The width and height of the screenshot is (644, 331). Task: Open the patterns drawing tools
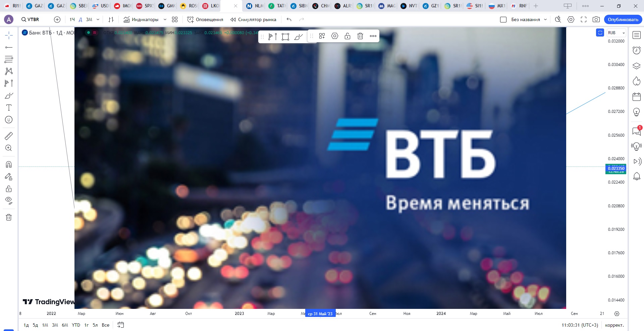tap(9, 71)
